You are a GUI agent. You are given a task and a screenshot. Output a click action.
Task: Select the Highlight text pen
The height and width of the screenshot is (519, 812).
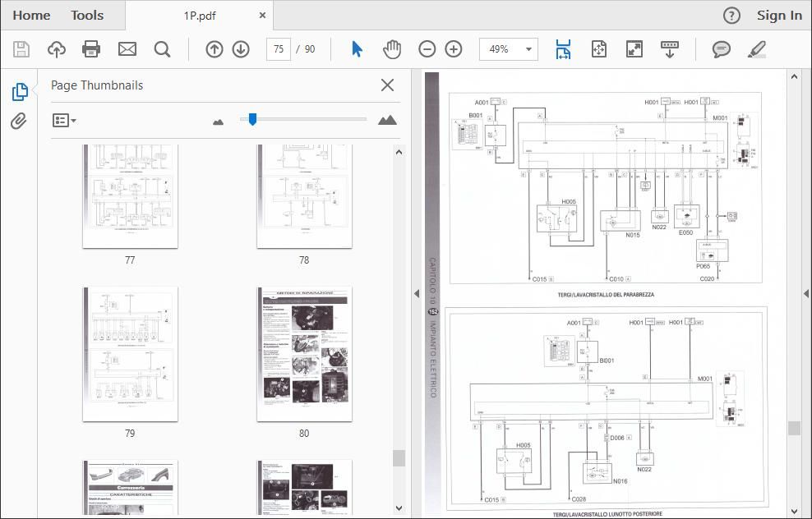pyautogui.click(x=757, y=49)
